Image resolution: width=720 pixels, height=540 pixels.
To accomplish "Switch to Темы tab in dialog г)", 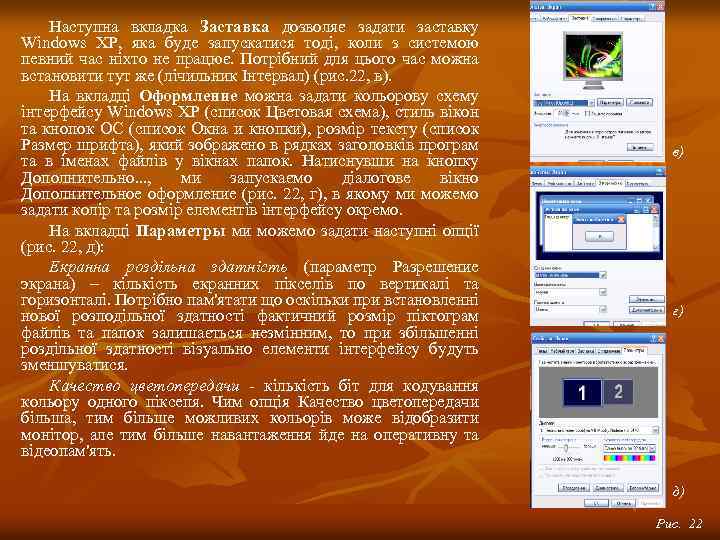I will pyautogui.click(x=537, y=184).
